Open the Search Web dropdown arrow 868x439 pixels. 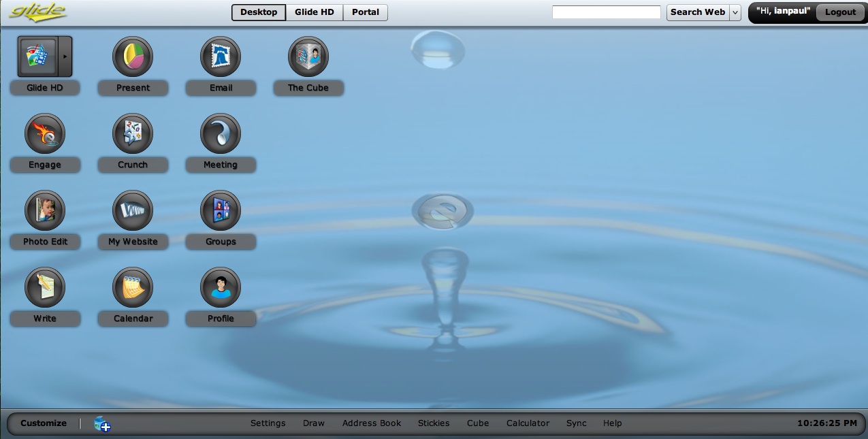tap(735, 12)
